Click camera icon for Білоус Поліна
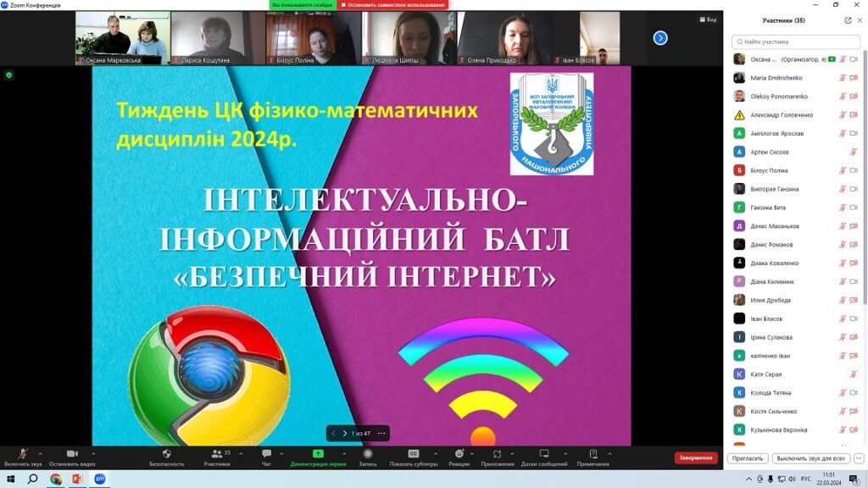 854,170
